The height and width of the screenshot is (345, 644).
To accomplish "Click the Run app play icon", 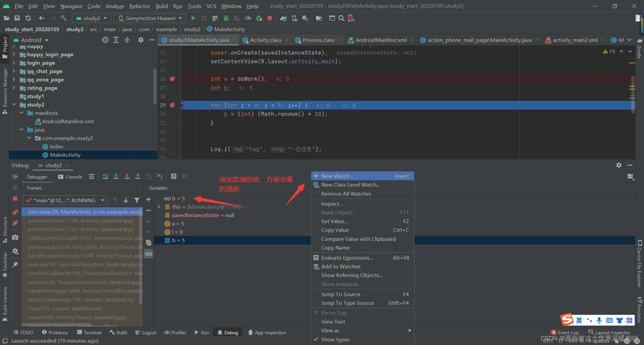I will 193,18.
